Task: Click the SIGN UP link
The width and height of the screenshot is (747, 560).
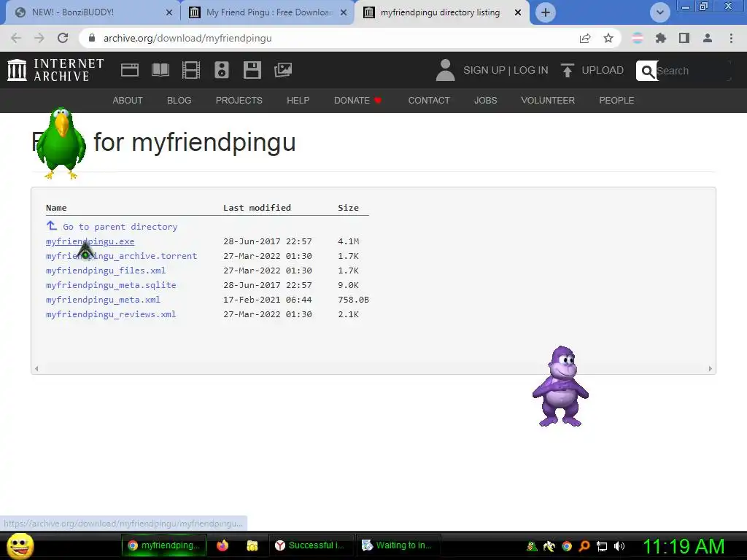Action: pyautogui.click(x=484, y=70)
